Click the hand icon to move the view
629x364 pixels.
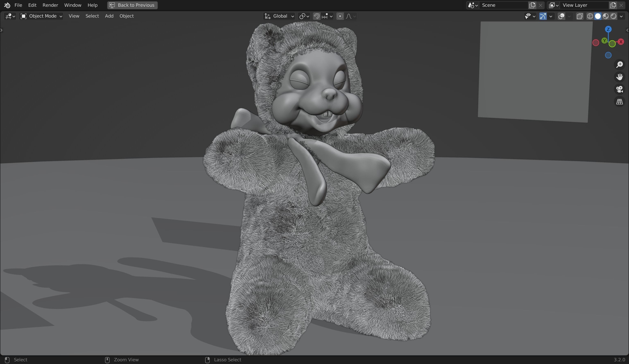click(620, 77)
